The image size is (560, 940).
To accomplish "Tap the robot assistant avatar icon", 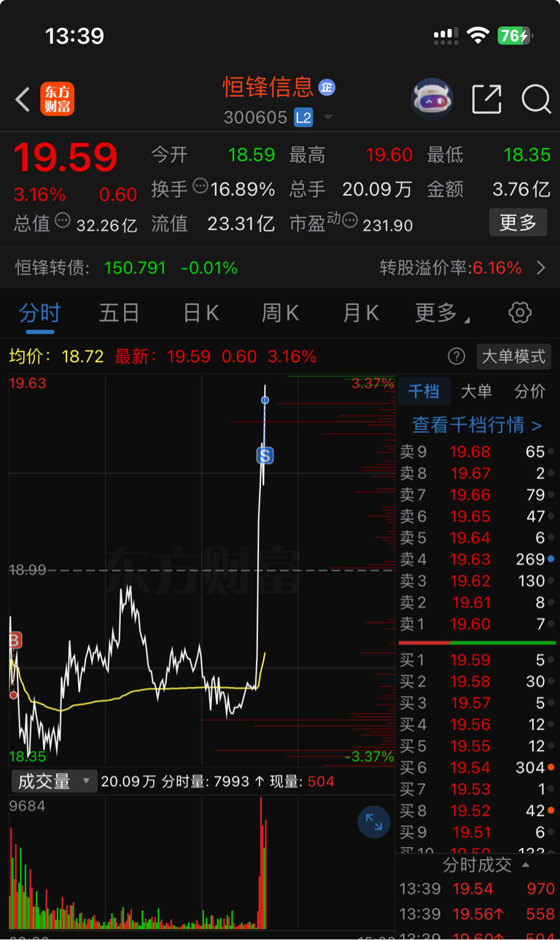I will [x=432, y=99].
